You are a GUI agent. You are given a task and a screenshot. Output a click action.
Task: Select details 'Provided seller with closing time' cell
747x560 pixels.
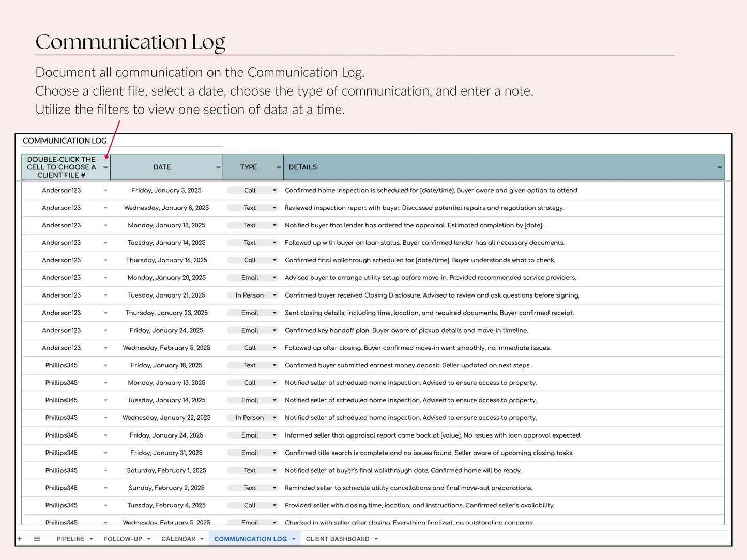click(x=504, y=505)
